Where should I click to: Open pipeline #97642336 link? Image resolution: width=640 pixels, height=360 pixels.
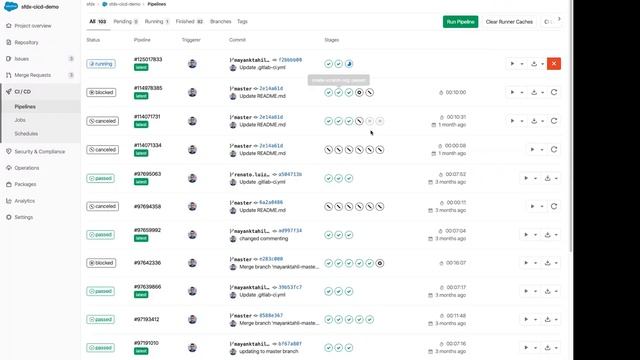tap(147, 263)
